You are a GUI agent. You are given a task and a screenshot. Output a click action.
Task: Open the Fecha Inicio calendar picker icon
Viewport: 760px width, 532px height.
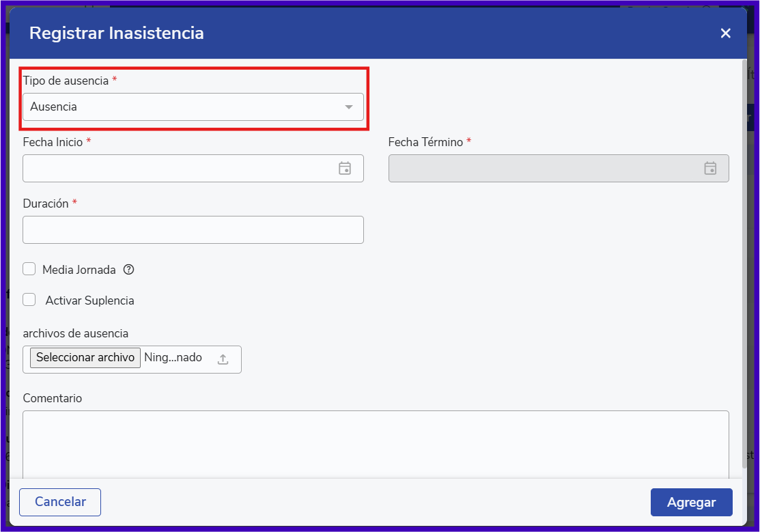[345, 168]
